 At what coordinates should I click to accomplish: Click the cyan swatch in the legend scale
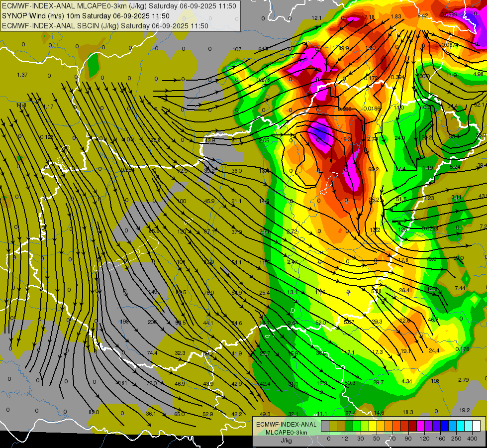pyautogui.click(x=461, y=426)
